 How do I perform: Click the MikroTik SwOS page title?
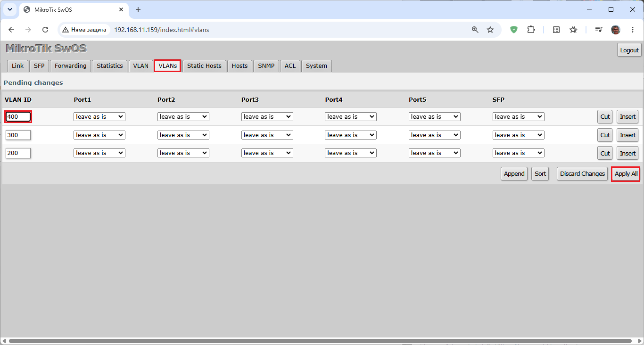pyautogui.click(x=46, y=49)
